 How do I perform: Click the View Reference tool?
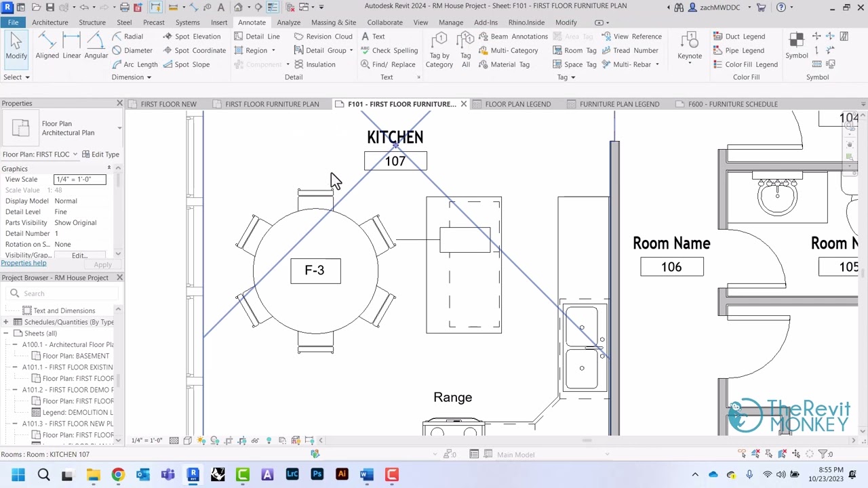click(631, 37)
